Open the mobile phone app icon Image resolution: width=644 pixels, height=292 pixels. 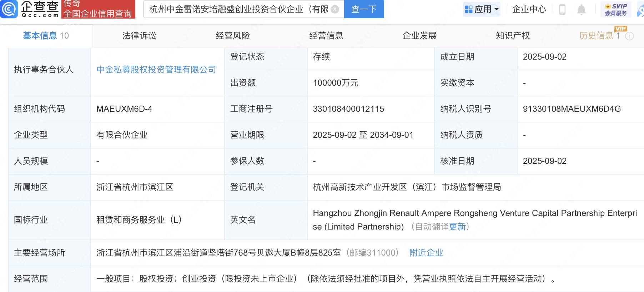click(562, 10)
